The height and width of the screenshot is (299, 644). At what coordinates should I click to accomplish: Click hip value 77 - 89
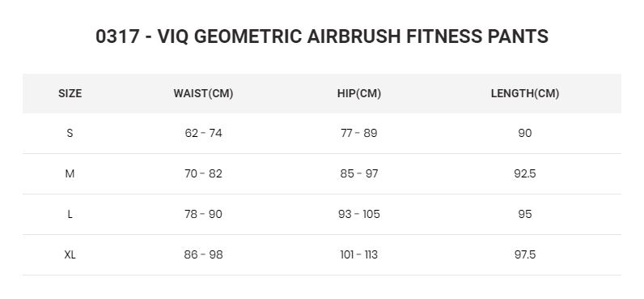pos(359,133)
